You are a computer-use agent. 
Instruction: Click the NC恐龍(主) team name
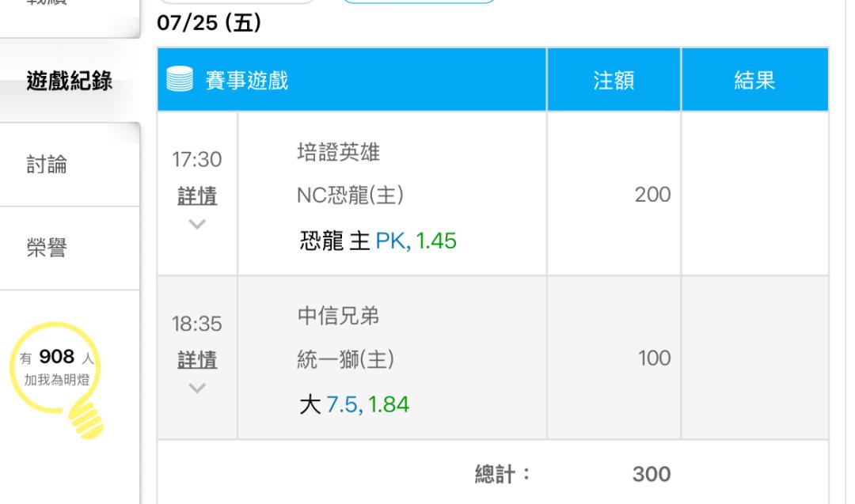tap(350, 195)
